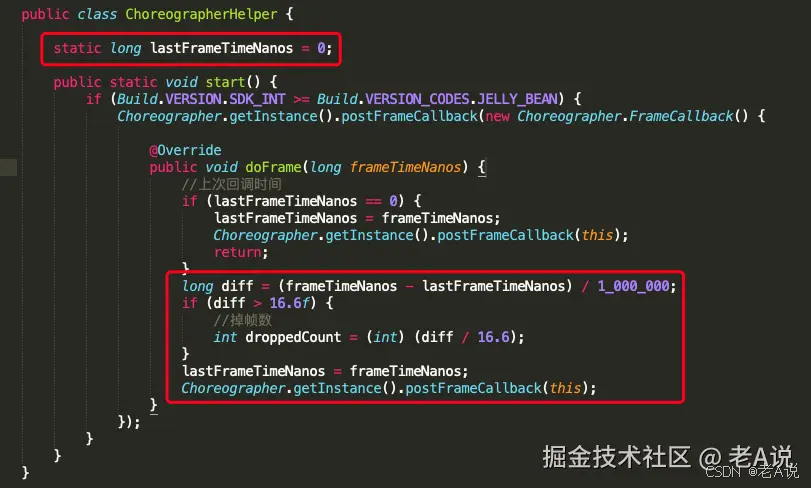The width and height of the screenshot is (811, 488).
Task: Click the gutter marker beside doFrame line
Action: click(x=8, y=167)
